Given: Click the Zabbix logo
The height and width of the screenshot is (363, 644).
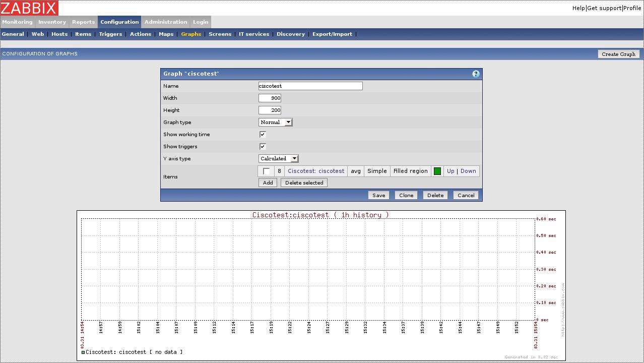Looking at the screenshot, I should point(29,8).
